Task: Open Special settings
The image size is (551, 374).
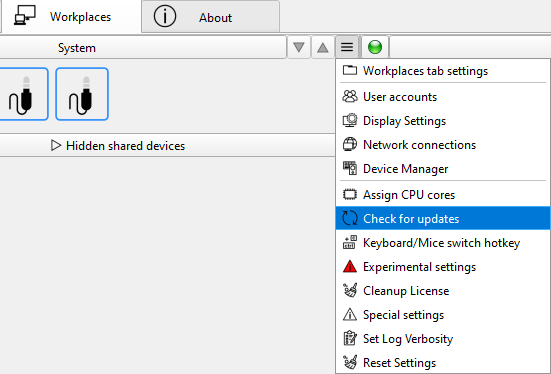Action: click(x=443, y=314)
